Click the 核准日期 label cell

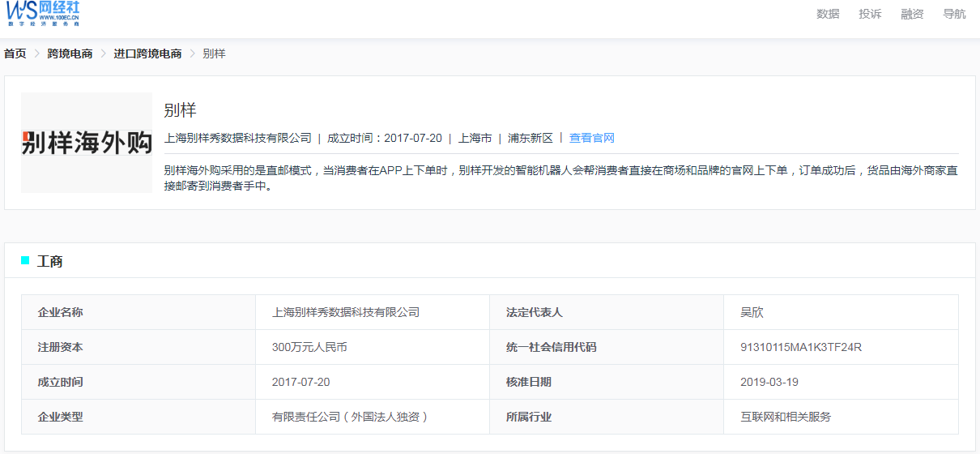(x=607, y=382)
